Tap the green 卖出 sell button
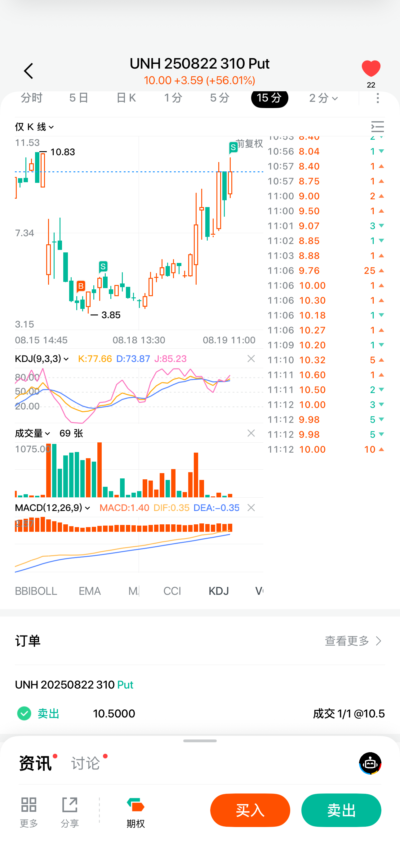The height and width of the screenshot is (868, 400). (x=341, y=810)
